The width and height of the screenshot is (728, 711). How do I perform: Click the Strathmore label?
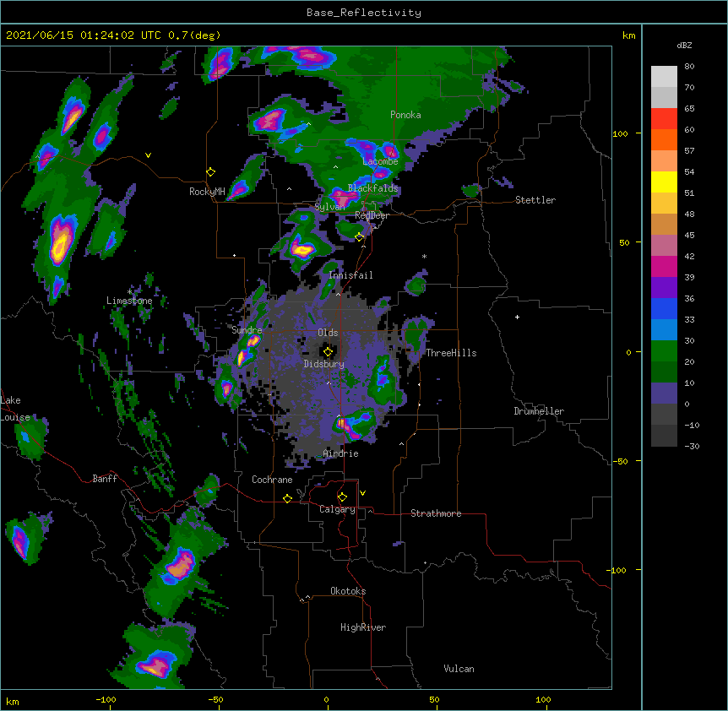click(x=436, y=513)
